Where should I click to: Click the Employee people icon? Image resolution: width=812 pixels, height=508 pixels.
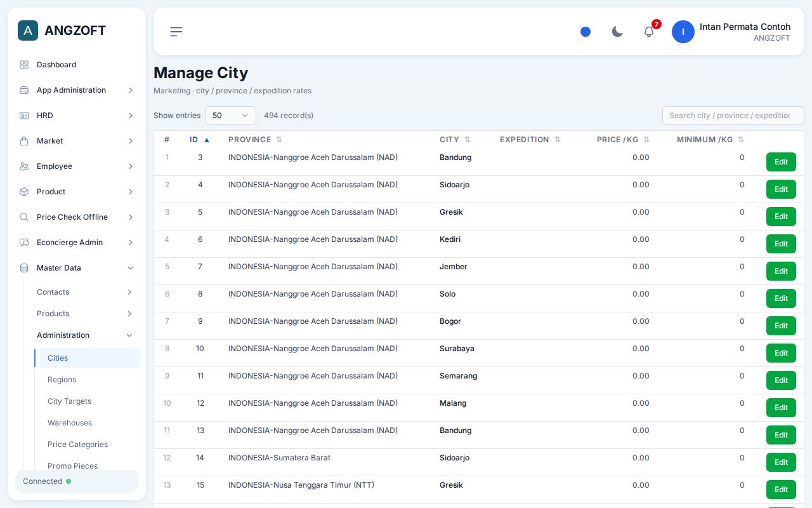(24, 166)
